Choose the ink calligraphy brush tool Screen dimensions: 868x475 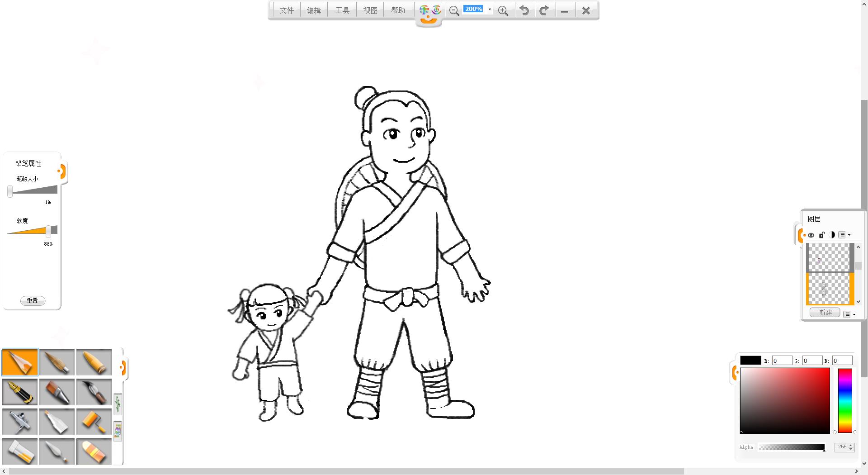tap(94, 392)
